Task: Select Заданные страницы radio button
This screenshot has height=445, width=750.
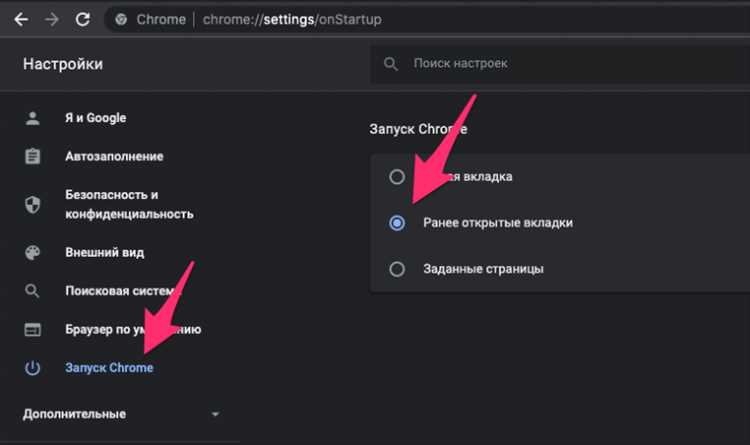Action: [397, 269]
